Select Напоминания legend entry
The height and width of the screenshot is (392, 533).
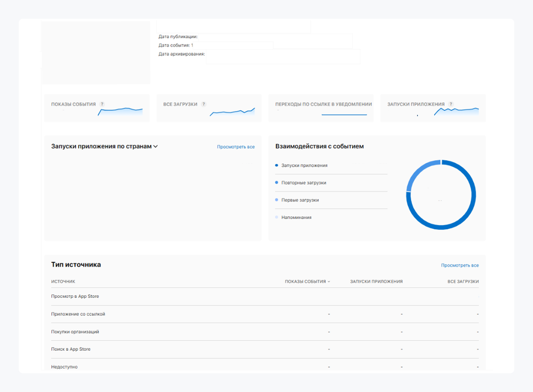click(296, 217)
